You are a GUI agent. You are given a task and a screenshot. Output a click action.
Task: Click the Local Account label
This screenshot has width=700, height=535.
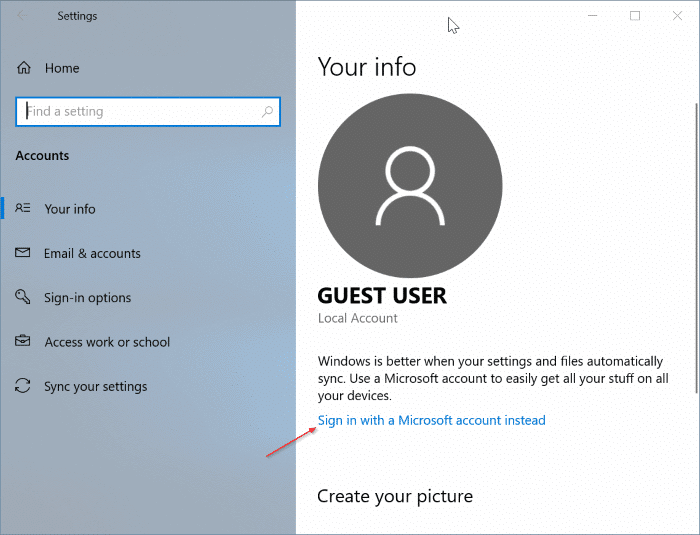[x=358, y=318]
